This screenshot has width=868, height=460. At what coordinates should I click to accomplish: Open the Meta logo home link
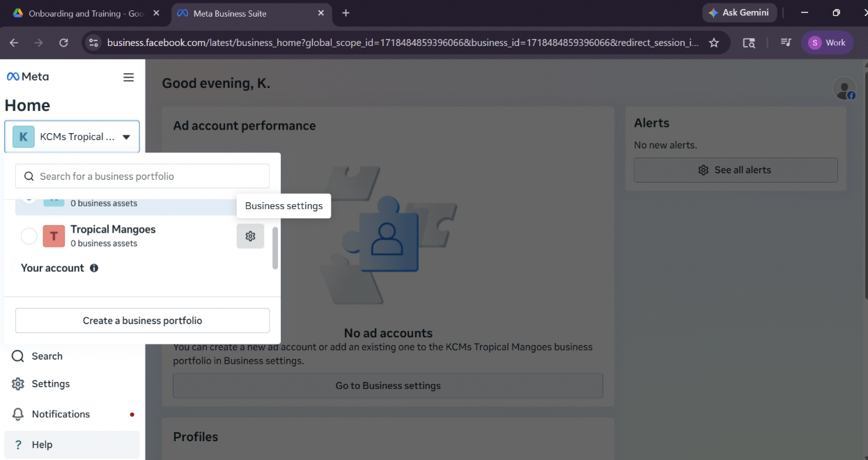pos(28,77)
